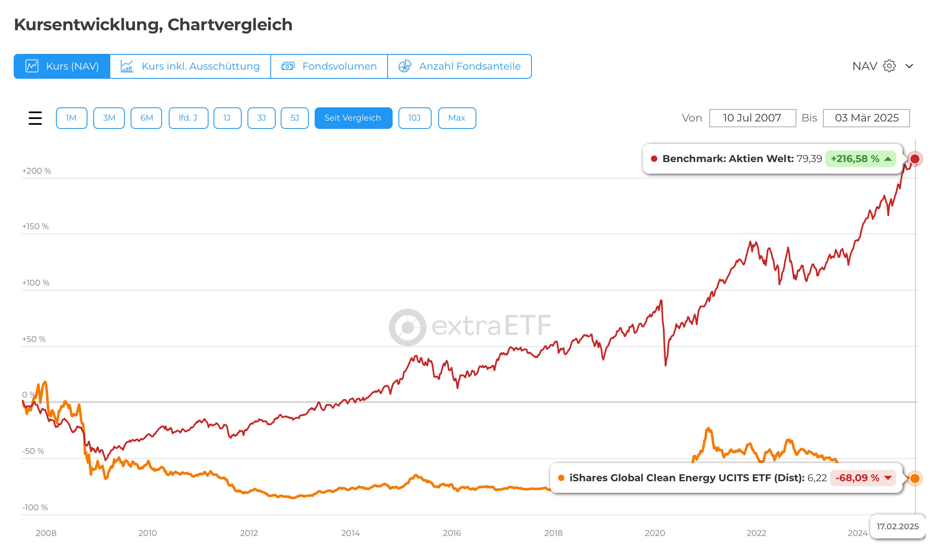Select the Max time range
This screenshot has height=560, width=939.
(x=457, y=118)
